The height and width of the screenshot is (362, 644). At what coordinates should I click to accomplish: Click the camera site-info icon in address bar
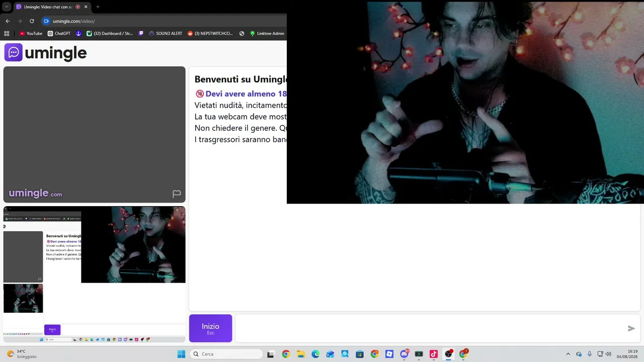46,21
